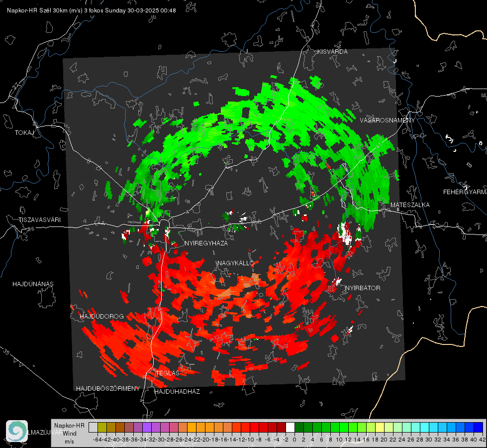
Task: Click the KISVÁRDA city label
Action: click(332, 52)
